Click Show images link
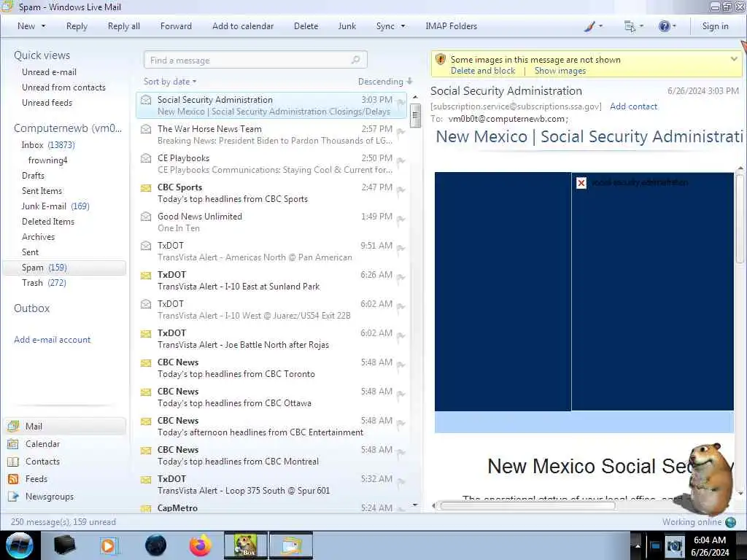 coord(560,71)
